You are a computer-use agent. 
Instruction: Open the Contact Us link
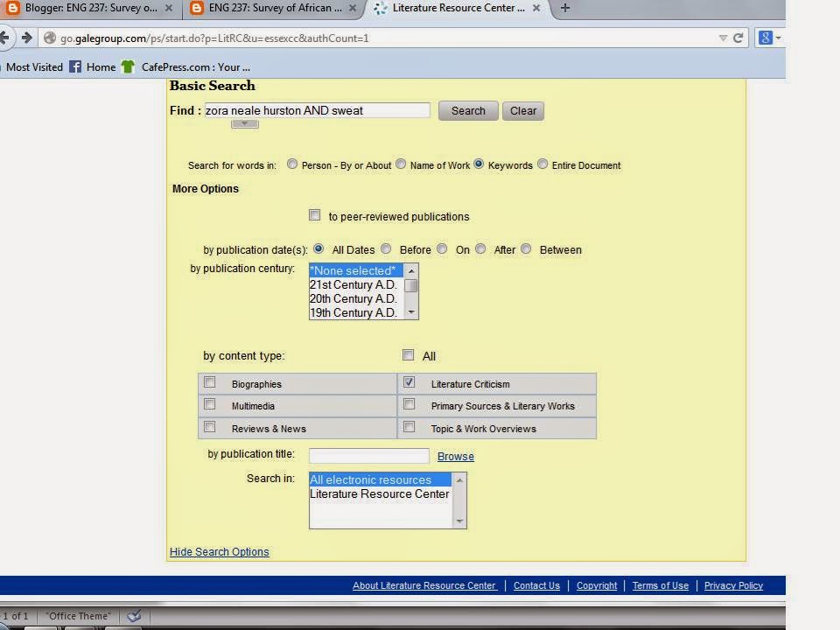(536, 585)
